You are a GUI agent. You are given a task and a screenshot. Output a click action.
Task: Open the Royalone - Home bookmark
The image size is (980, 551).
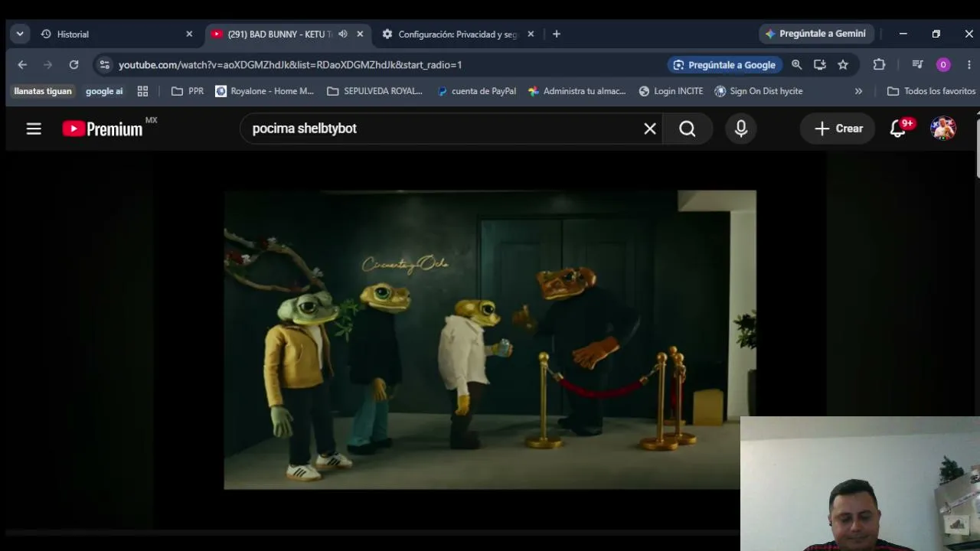point(265,91)
